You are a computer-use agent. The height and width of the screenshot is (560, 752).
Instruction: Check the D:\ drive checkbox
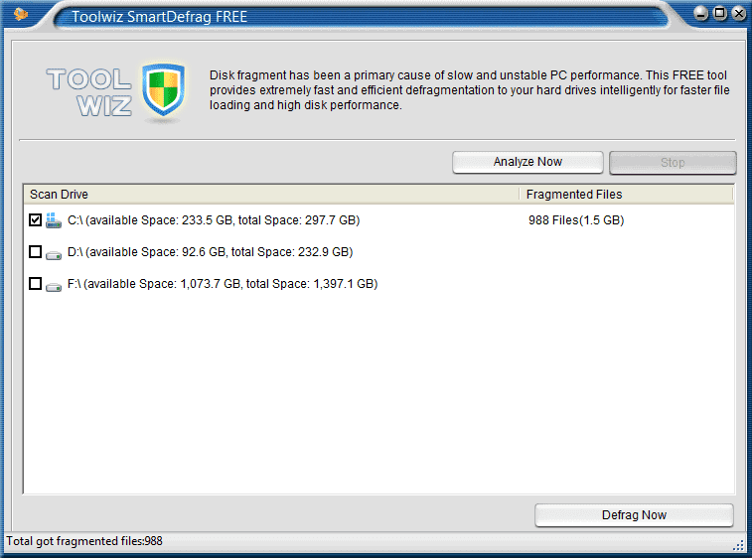point(35,252)
